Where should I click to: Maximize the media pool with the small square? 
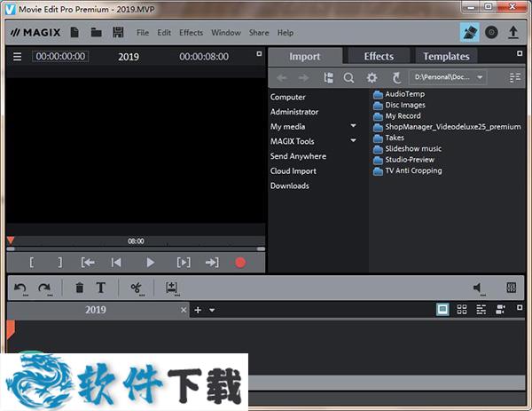(x=520, y=53)
